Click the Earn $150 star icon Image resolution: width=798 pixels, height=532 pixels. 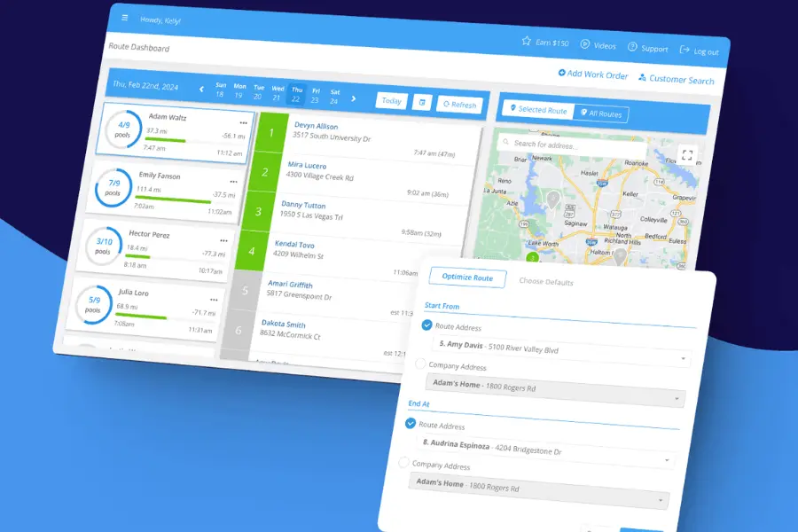526,41
